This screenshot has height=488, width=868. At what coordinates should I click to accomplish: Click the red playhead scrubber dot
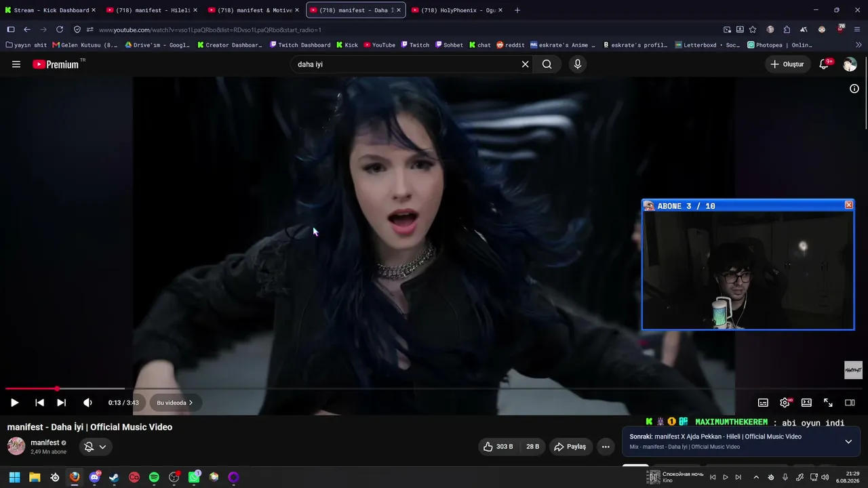57,389
